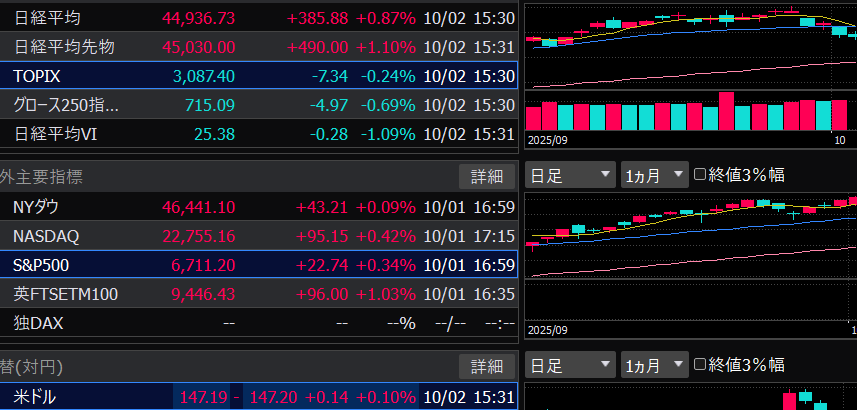Click the TOPIX row in the list

click(x=258, y=76)
